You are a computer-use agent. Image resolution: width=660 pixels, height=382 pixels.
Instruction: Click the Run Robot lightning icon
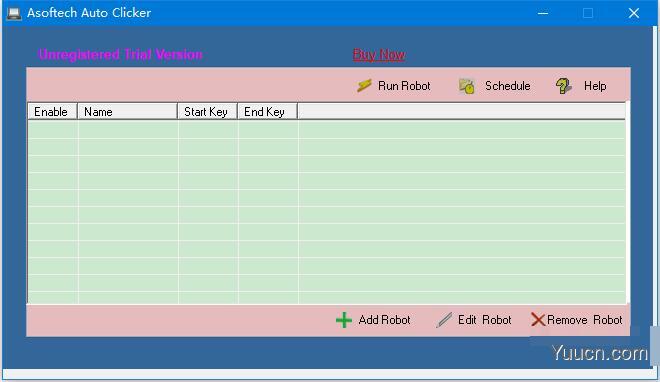[364, 85]
